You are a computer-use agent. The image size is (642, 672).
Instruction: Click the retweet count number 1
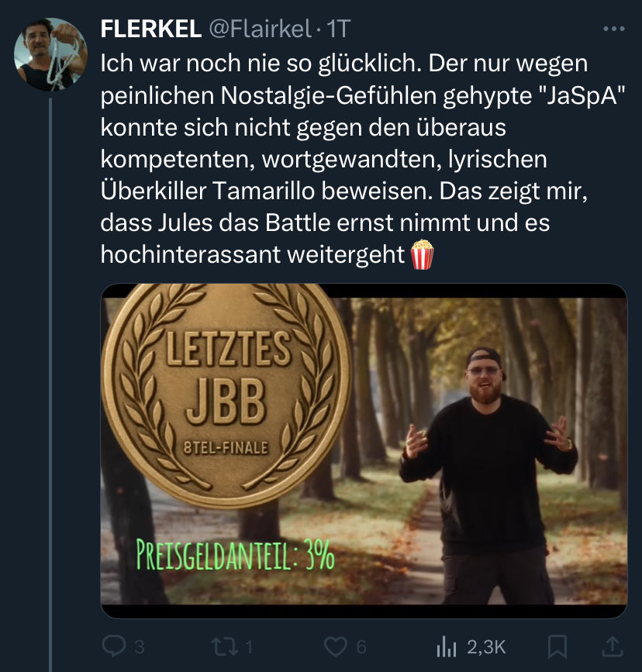pyautogui.click(x=249, y=646)
